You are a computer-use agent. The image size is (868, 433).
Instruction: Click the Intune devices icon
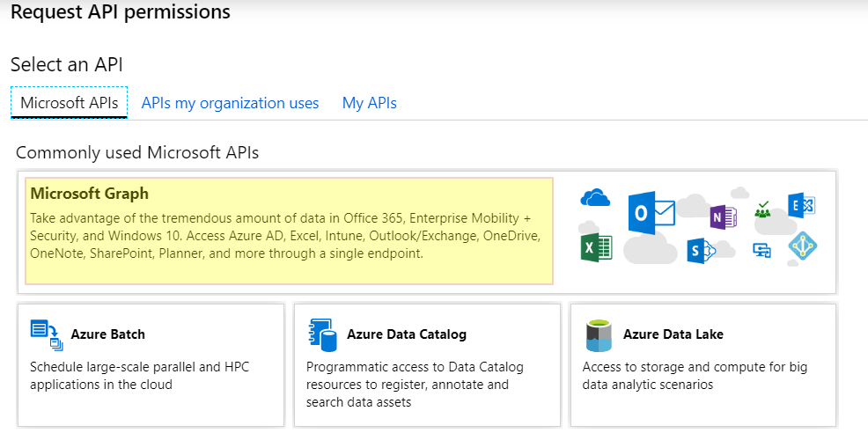[762, 250]
